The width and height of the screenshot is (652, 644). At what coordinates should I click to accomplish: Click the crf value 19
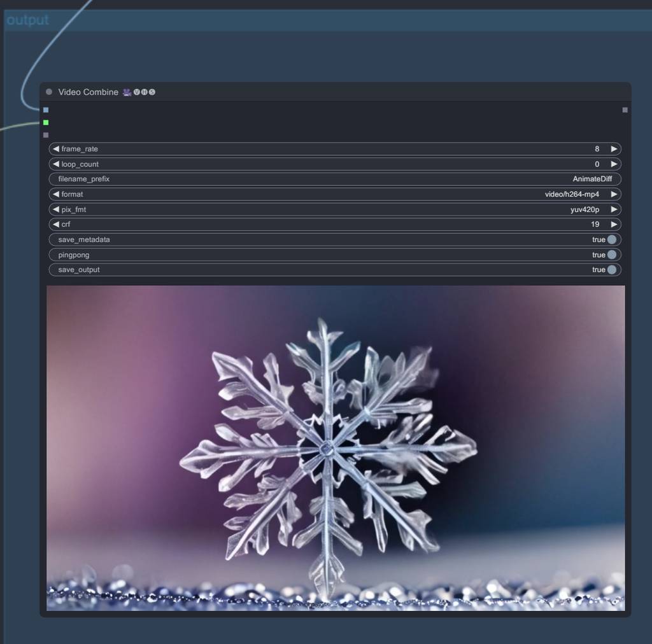595,225
